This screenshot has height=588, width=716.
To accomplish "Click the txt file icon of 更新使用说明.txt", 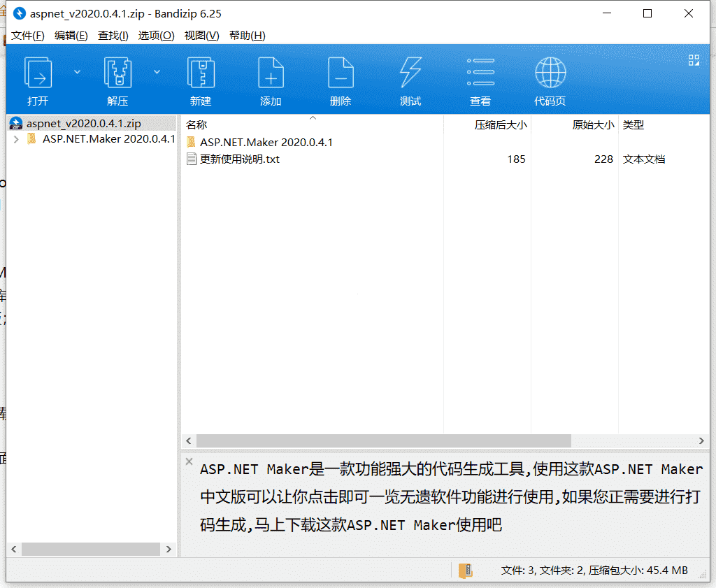I will [x=192, y=159].
